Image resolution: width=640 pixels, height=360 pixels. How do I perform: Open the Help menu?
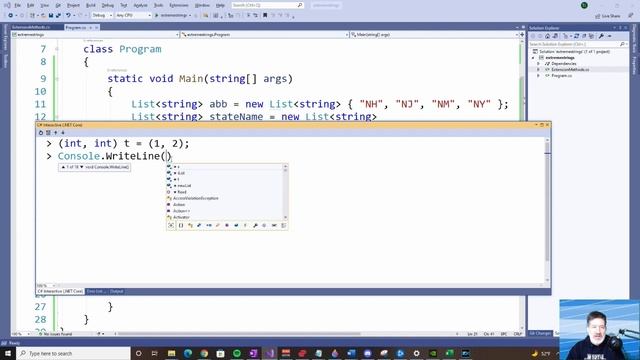click(x=220, y=5)
